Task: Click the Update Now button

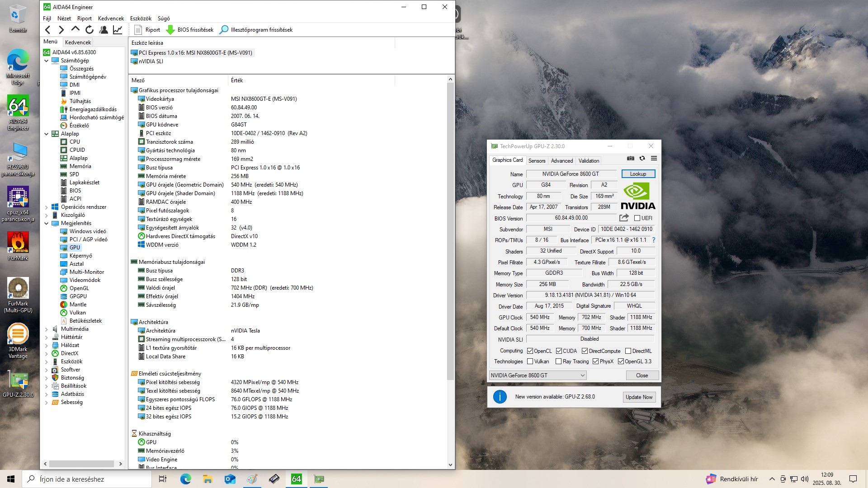Action: pos(639,397)
